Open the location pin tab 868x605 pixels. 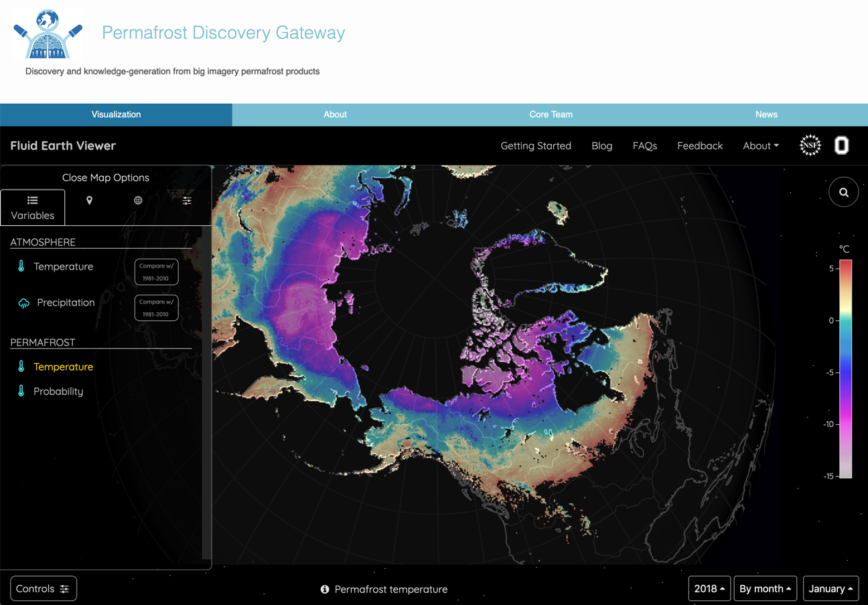[89, 200]
